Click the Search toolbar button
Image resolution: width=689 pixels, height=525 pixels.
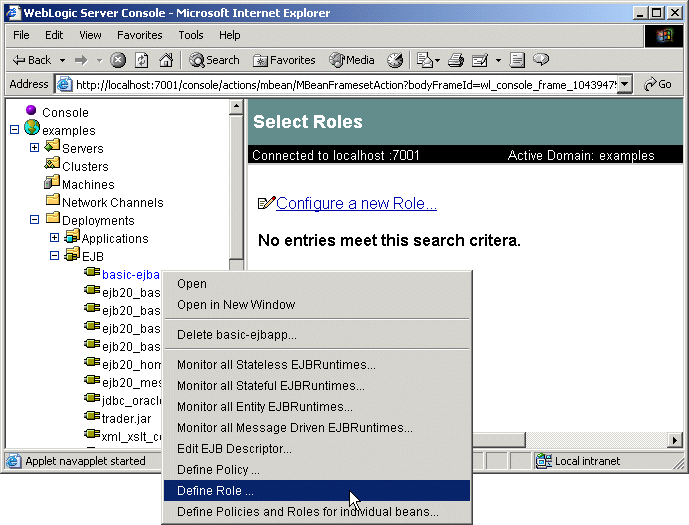point(214,60)
